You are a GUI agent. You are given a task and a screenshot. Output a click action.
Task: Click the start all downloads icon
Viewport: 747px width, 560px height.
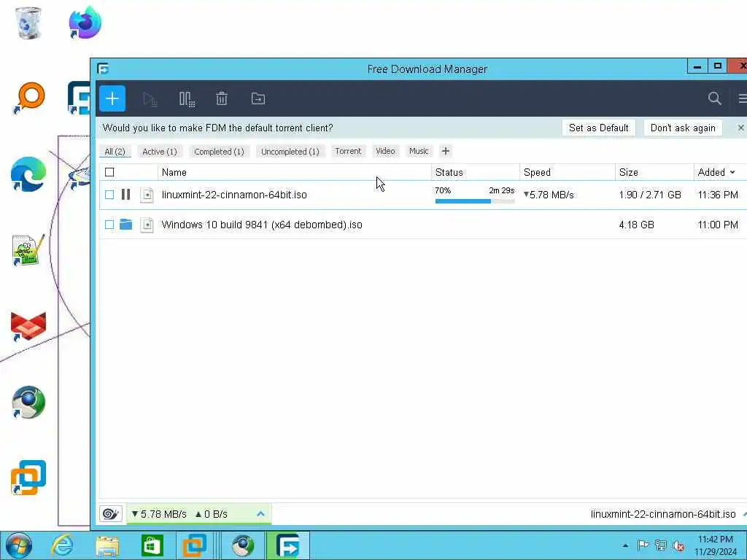(150, 99)
